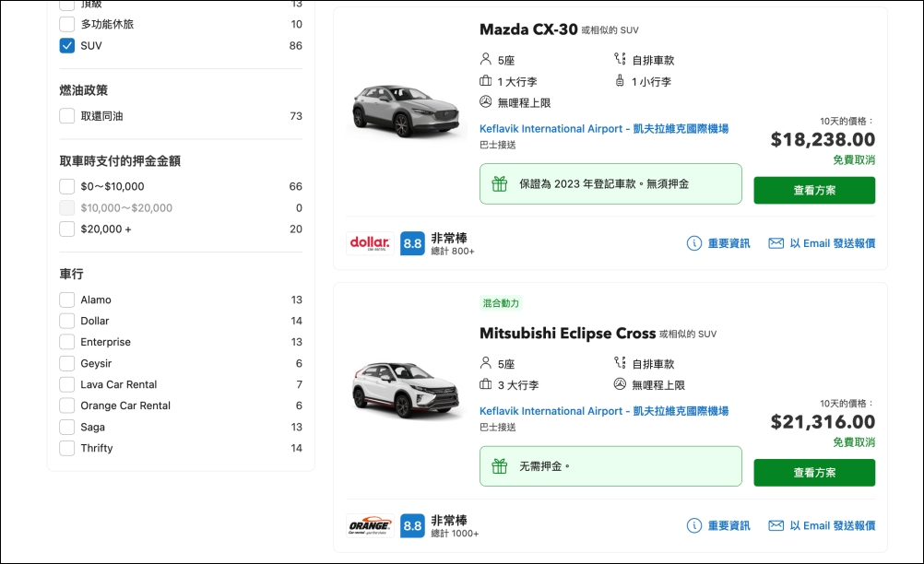Click the gift icon in the 无需押金 notice

point(500,466)
